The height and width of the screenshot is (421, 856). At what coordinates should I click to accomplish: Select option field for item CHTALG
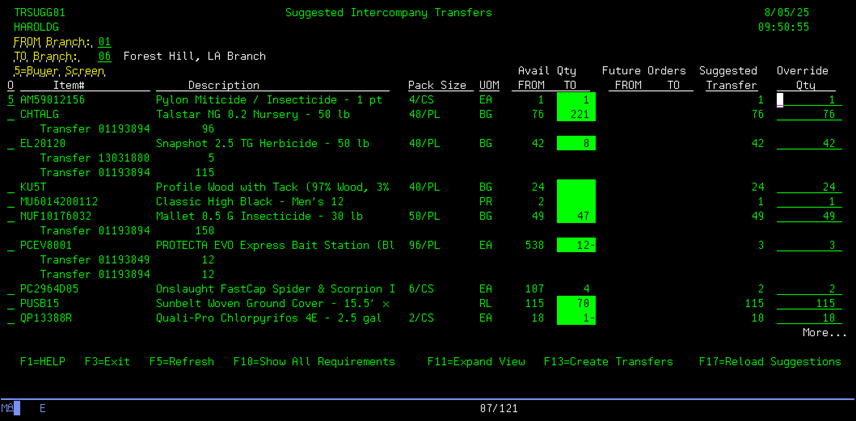point(10,115)
